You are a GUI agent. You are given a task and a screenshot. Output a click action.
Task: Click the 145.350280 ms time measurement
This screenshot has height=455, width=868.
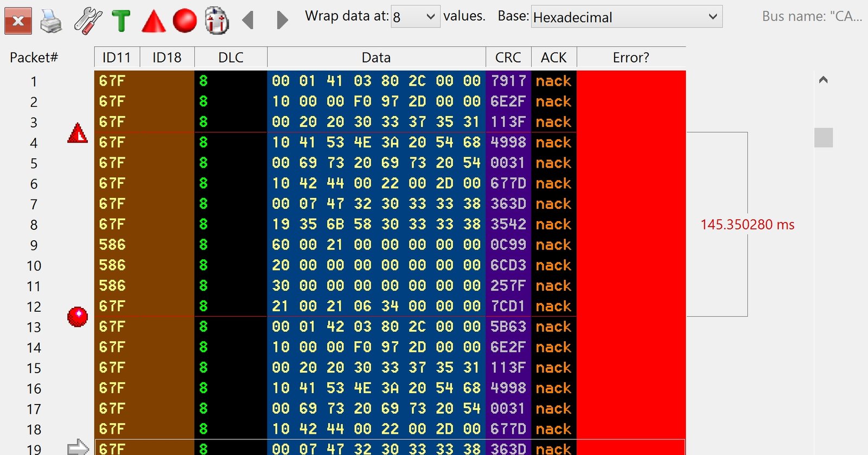tap(748, 225)
